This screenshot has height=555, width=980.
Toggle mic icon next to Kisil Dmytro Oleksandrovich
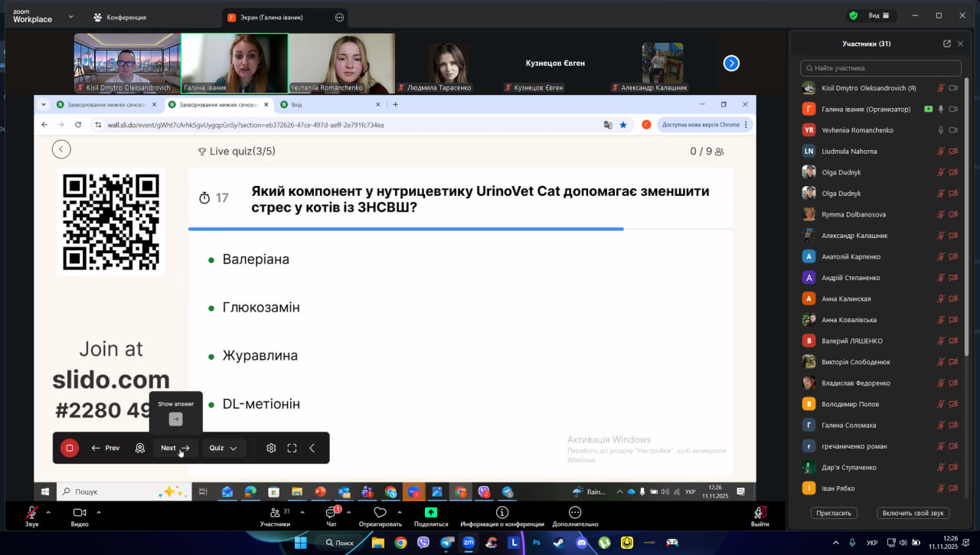940,88
